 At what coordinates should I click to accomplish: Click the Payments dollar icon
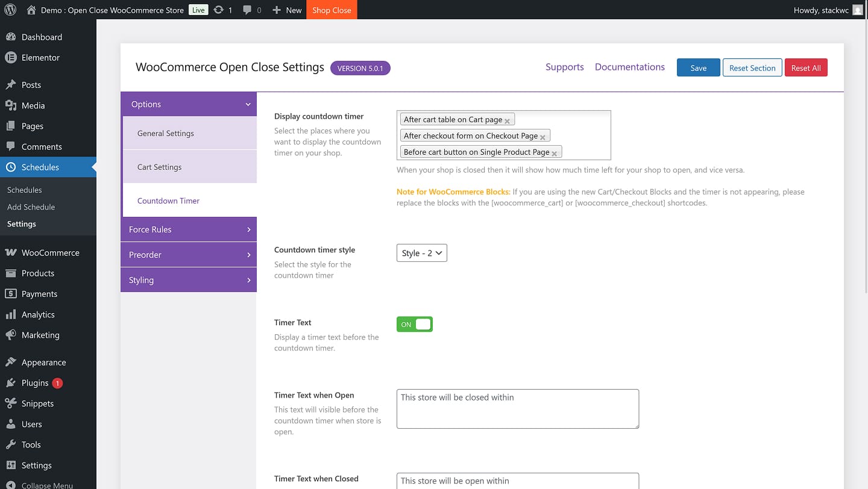[11, 294]
